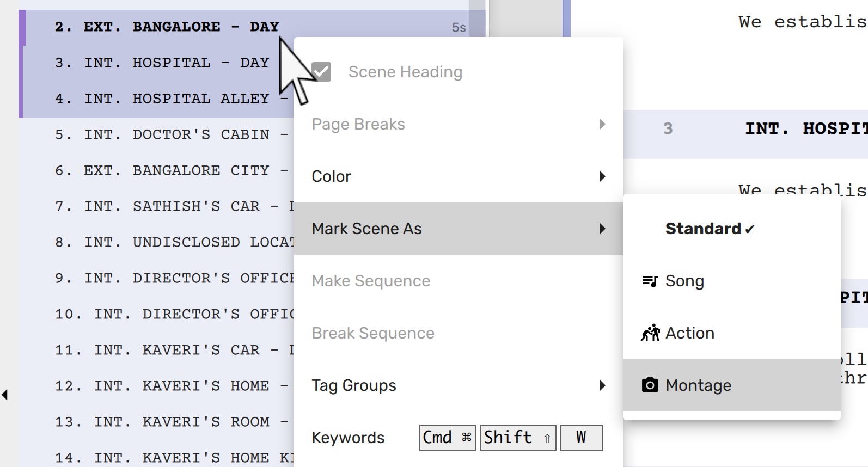The image size is (868, 467).
Task: Click the left-pointing collapse panel arrow
Action: (x=5, y=395)
